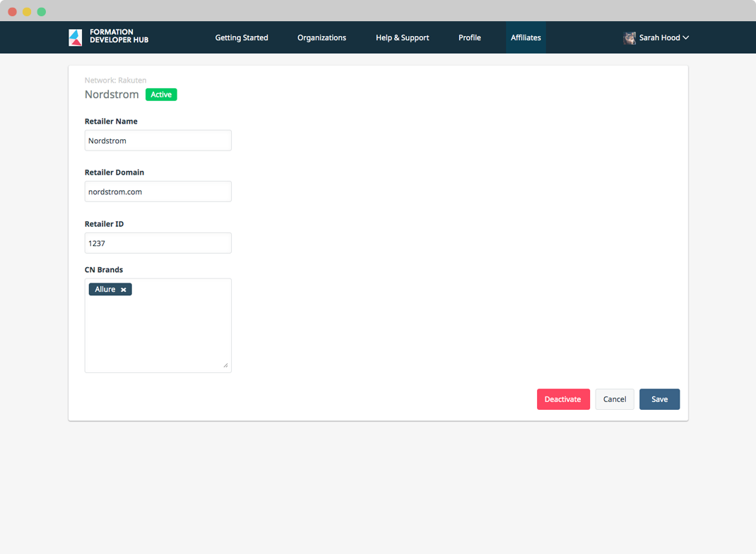Click the Retailer Name label
The width and height of the screenshot is (756, 554).
pos(111,122)
